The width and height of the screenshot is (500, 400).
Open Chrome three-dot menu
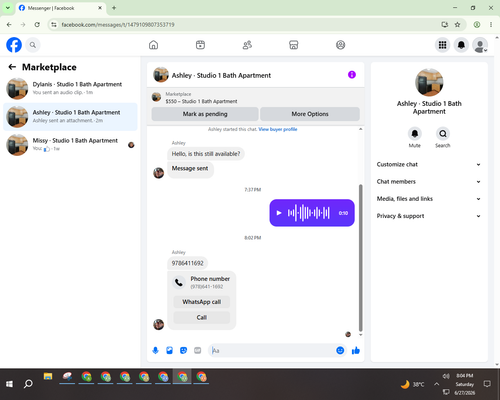coord(491,25)
